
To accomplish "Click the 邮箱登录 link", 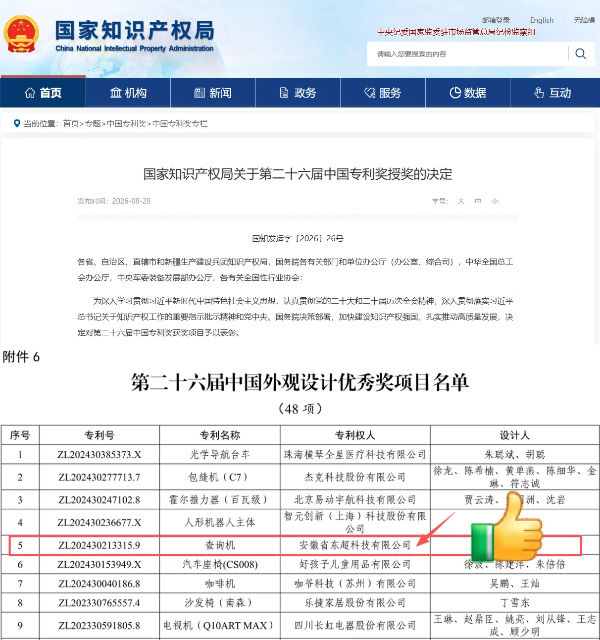I will tap(496, 20).
